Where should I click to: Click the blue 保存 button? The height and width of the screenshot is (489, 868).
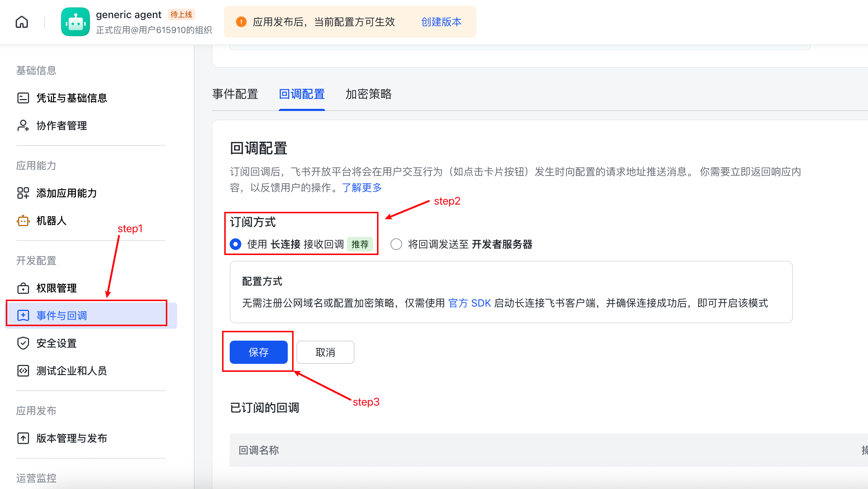coord(258,352)
